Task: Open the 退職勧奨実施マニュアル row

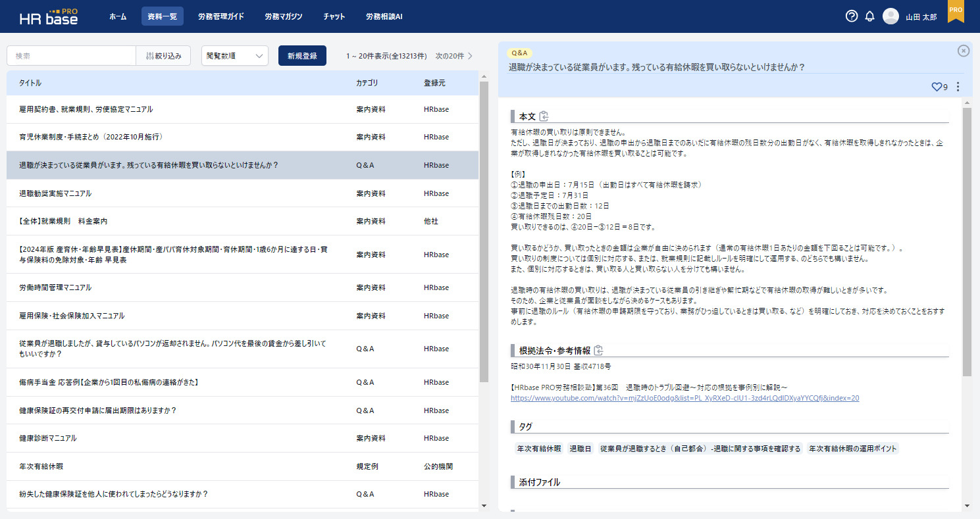Action: click(55, 193)
